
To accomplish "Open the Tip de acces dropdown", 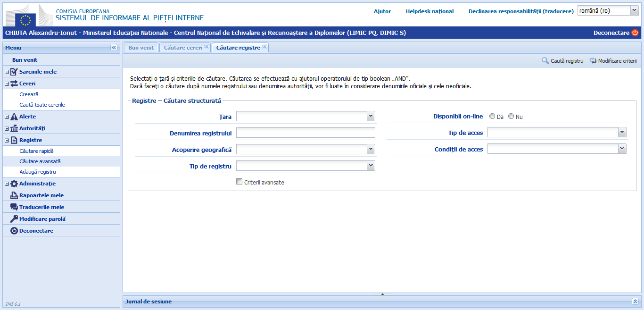I will [x=622, y=133].
